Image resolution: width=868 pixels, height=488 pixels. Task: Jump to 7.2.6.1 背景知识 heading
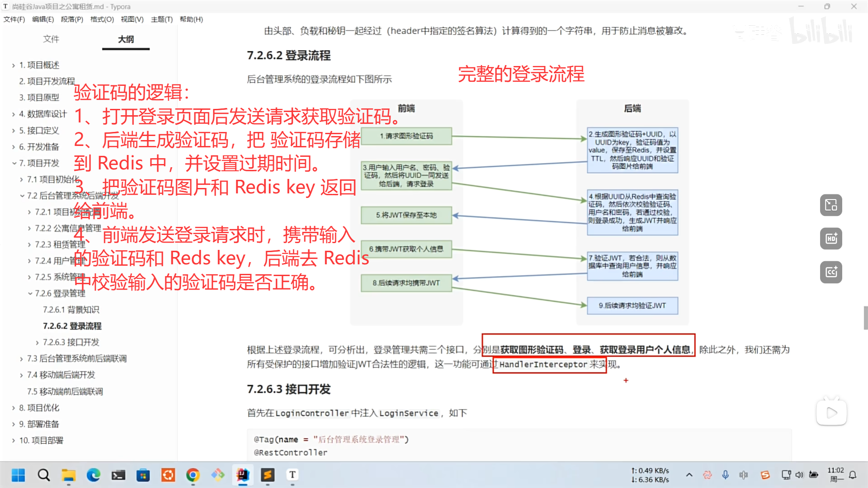click(71, 310)
